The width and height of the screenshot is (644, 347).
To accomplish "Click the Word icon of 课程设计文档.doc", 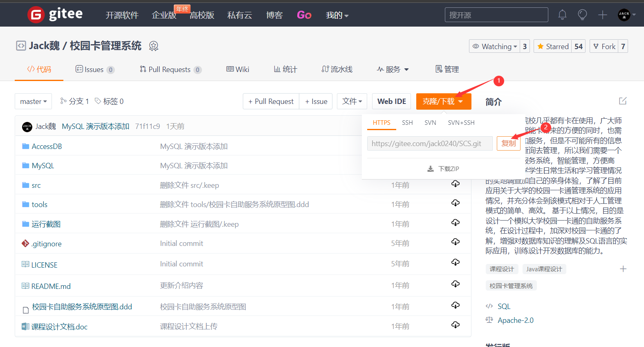I will [25, 327].
